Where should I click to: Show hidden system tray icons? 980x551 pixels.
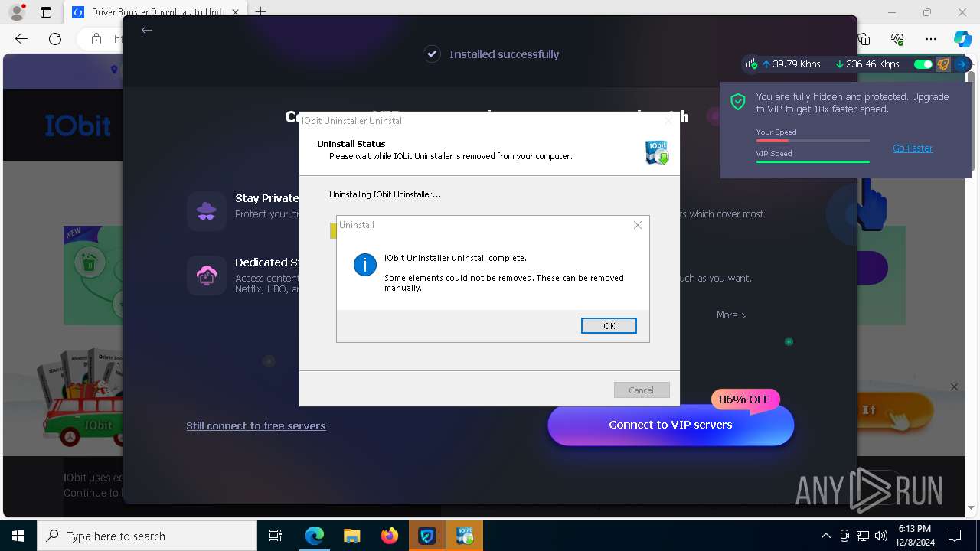tap(825, 536)
